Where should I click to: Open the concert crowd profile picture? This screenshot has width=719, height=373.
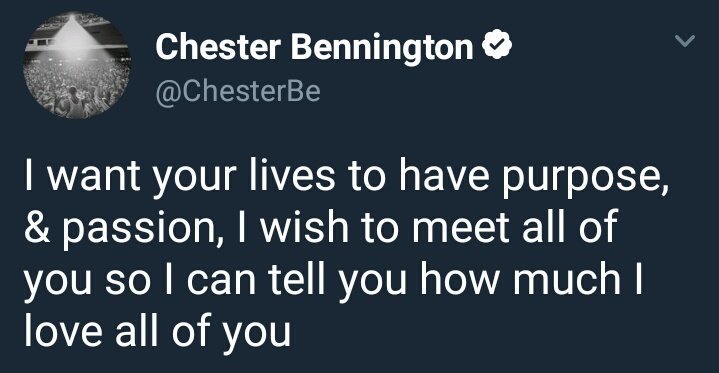pyautogui.click(x=77, y=65)
